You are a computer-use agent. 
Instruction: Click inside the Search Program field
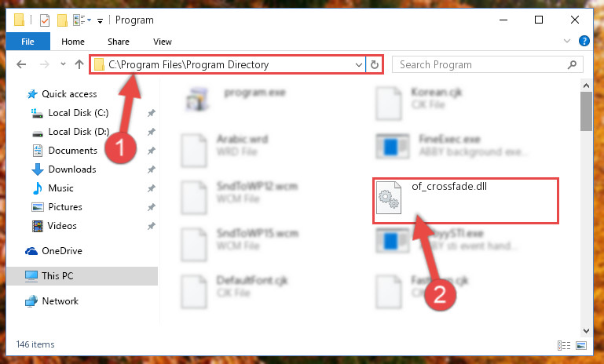(481, 64)
